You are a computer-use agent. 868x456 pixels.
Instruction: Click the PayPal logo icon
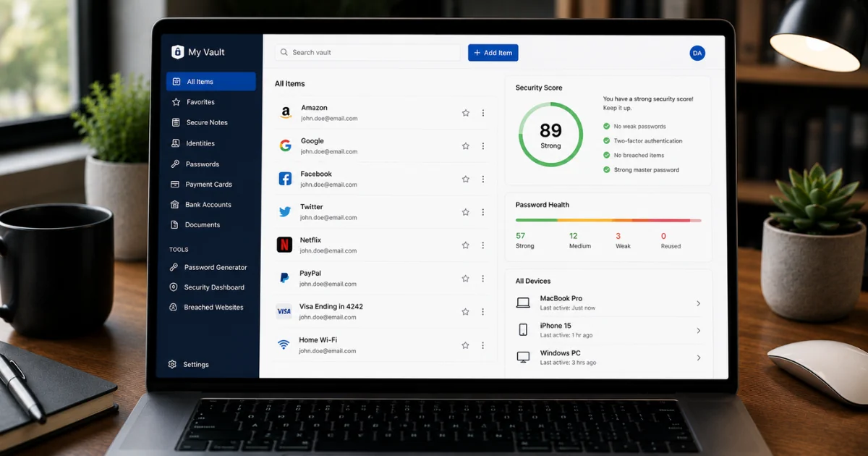coord(284,278)
